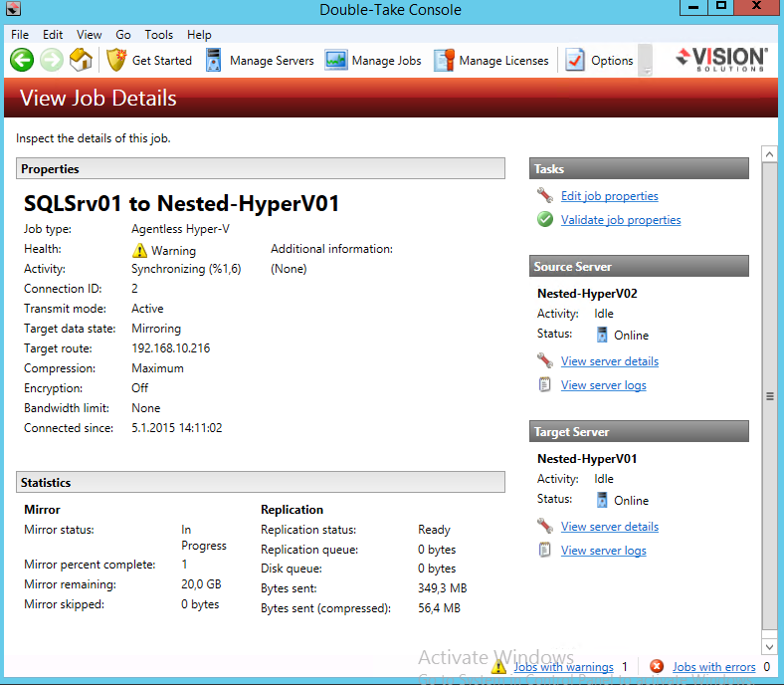Image resolution: width=784 pixels, height=685 pixels.
Task: Click Target Server Online status icon
Action: [x=602, y=500]
